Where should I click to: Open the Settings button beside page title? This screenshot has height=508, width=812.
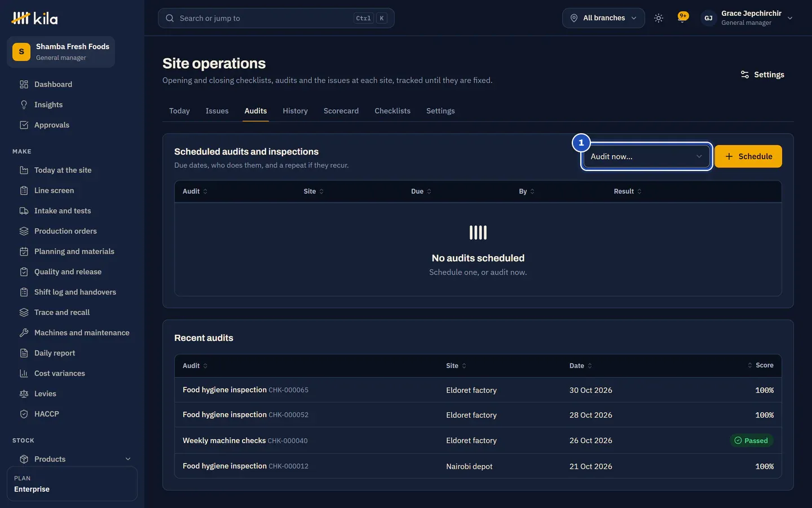click(762, 75)
